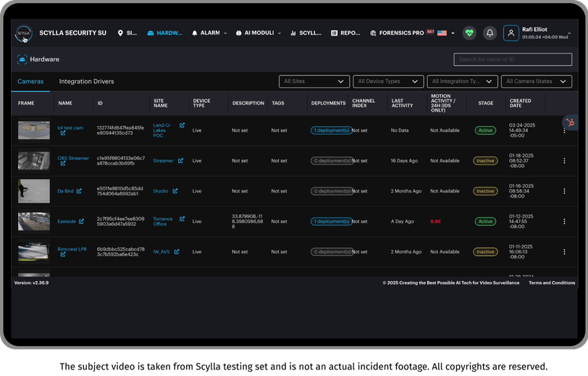Click the Inactive stage badge for Da Bird
This screenshot has width=588, height=376.
[x=485, y=191]
